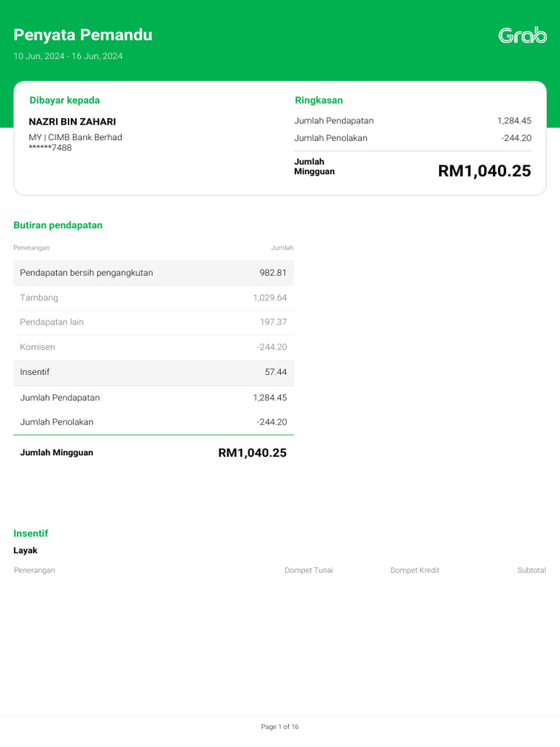The height and width of the screenshot is (747, 560).
Task: Click the green 'Insentif' section heading
Action: click(x=31, y=533)
